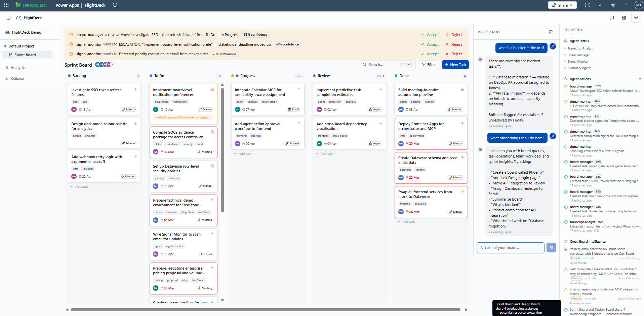This screenshot has width=644, height=316.
Task: Click the Ask about your board input
Action: point(510,248)
